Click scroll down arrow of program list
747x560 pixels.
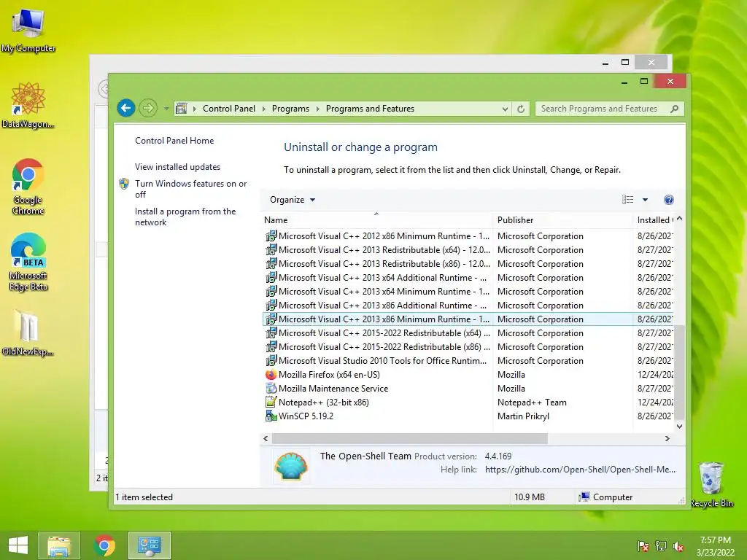pyautogui.click(x=679, y=427)
